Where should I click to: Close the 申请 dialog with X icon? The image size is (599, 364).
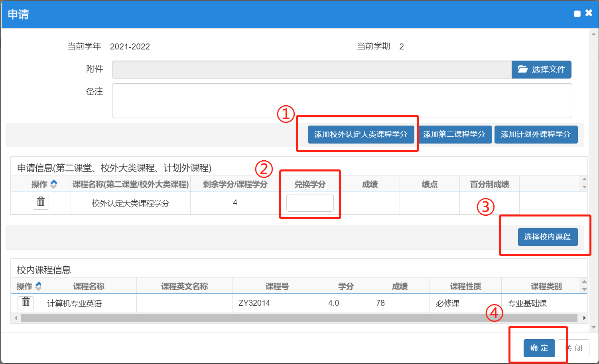pyautogui.click(x=589, y=13)
